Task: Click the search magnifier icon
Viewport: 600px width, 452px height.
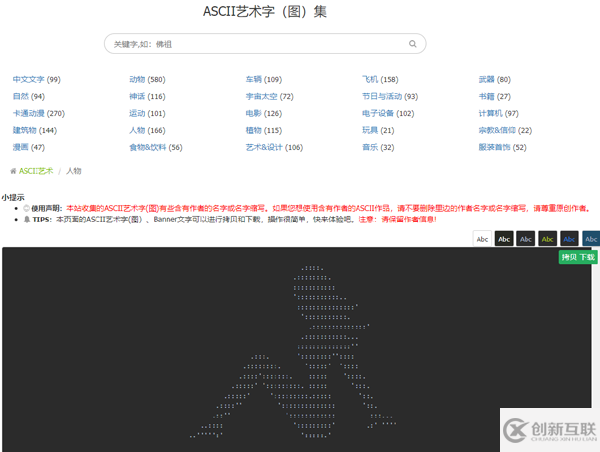Action: (412, 44)
